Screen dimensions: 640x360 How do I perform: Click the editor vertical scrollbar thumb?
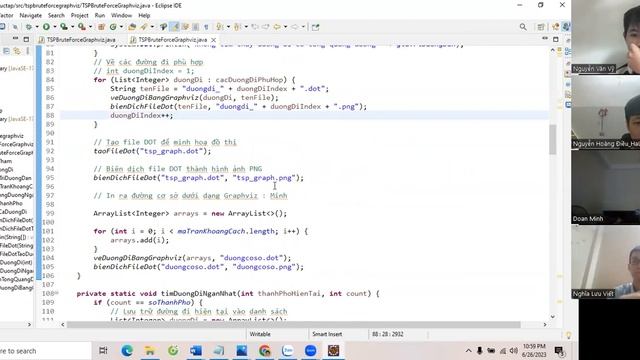click(553, 139)
